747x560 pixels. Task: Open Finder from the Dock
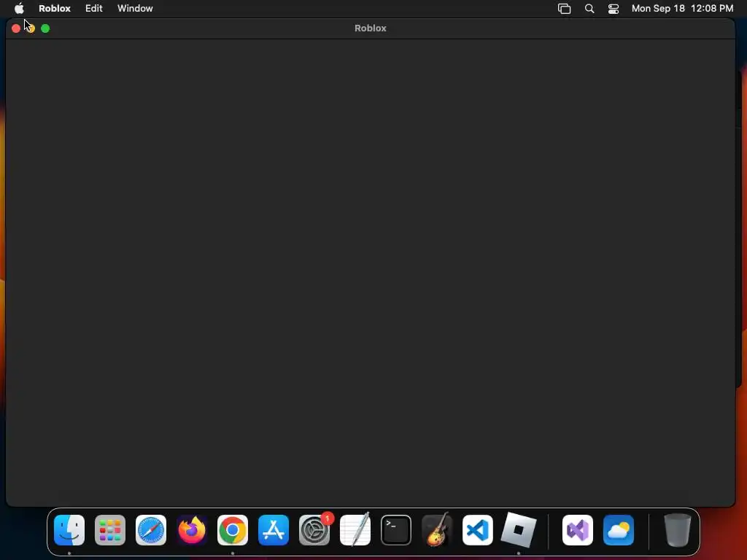tap(69, 530)
